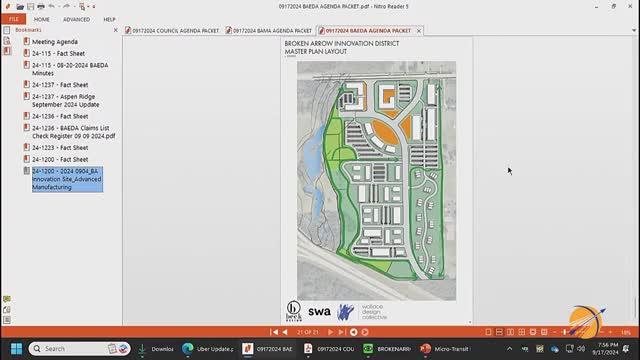
Task: Jump to the first page
Action: pos(274,332)
